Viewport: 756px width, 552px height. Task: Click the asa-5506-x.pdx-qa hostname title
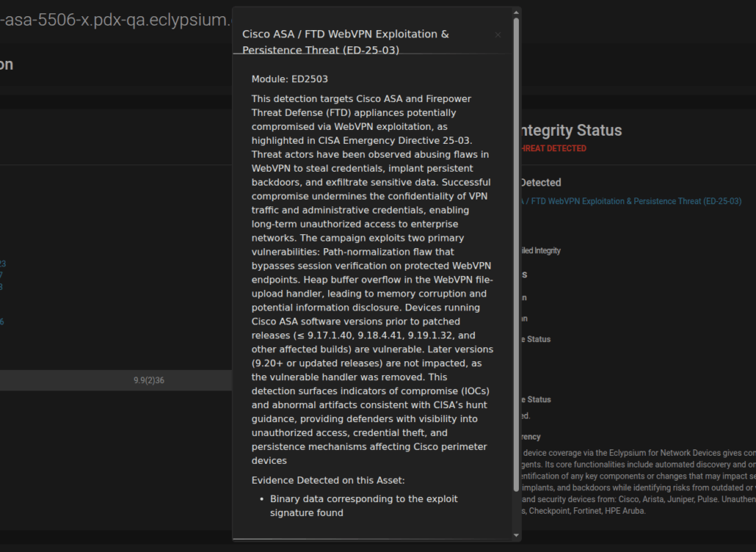click(116, 20)
